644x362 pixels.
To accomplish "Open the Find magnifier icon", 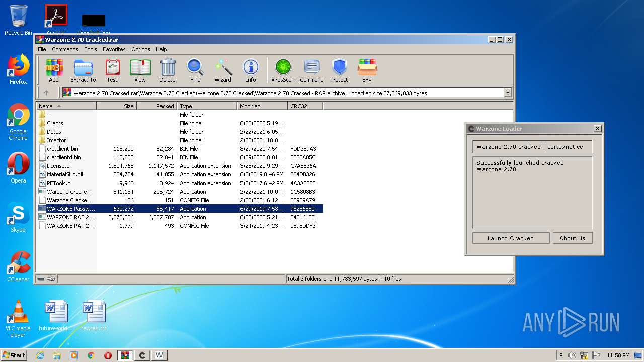I will pos(195,70).
